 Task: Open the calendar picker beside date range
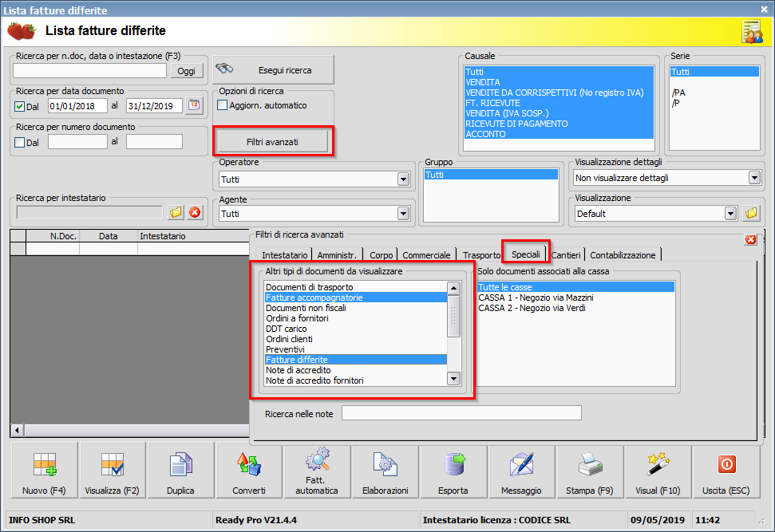194,105
